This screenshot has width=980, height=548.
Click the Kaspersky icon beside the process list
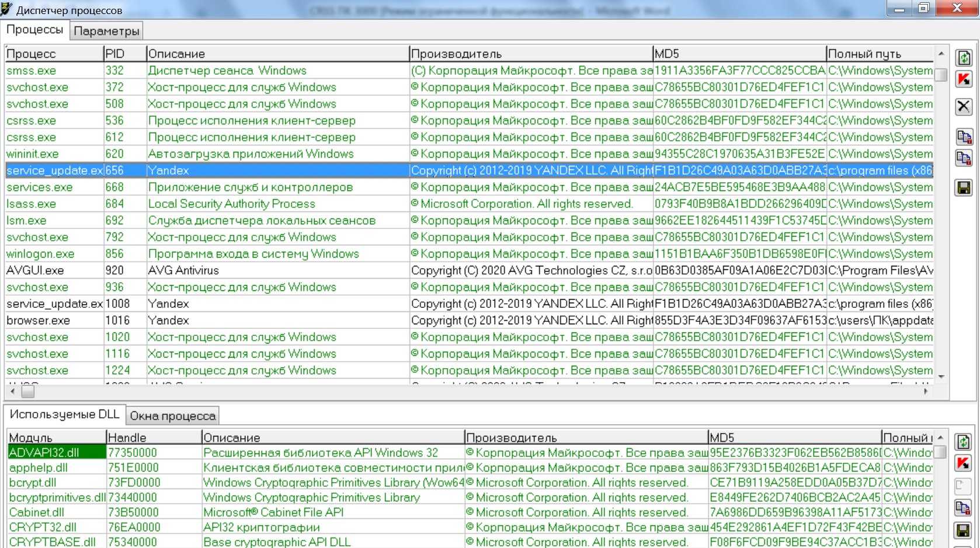click(964, 79)
